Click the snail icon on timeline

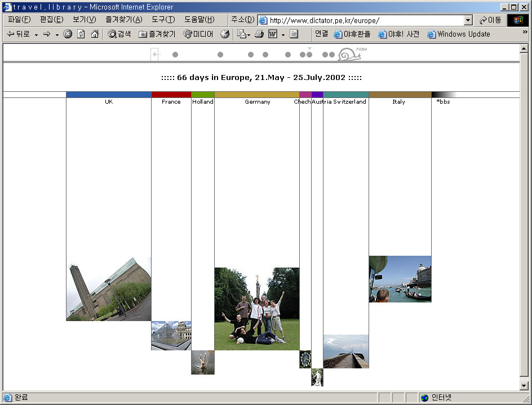349,55
